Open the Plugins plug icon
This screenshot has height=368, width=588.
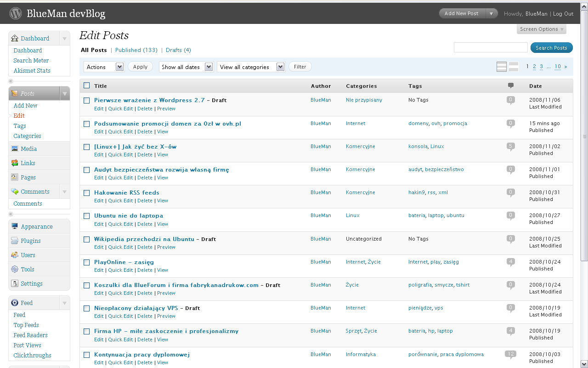pyautogui.click(x=15, y=241)
